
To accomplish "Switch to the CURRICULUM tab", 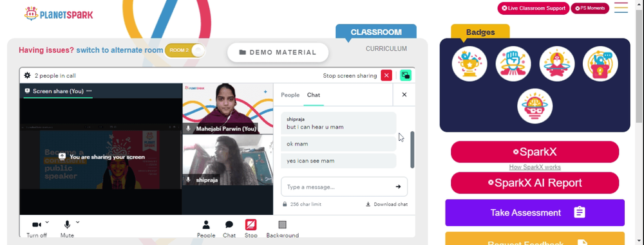I will point(386,49).
